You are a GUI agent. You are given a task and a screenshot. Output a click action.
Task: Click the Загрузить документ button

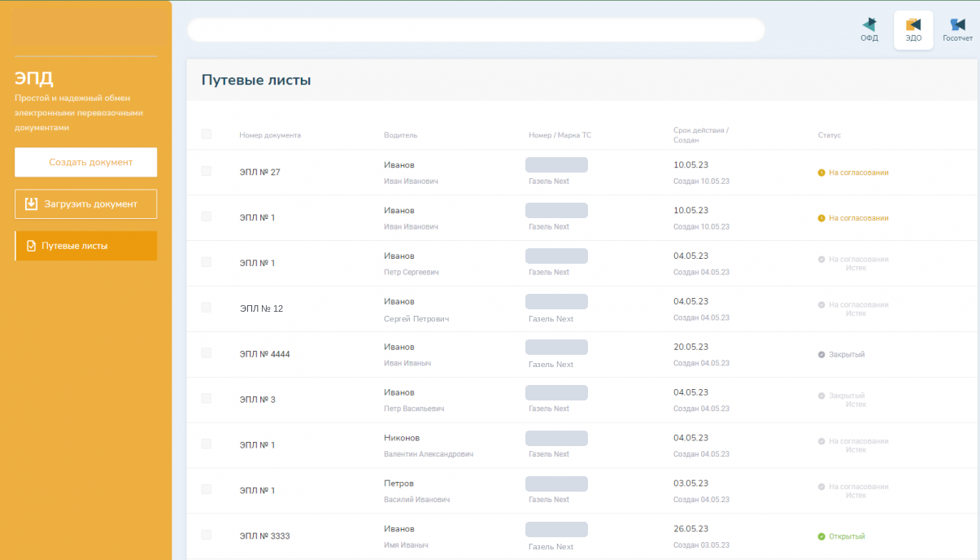(x=86, y=203)
